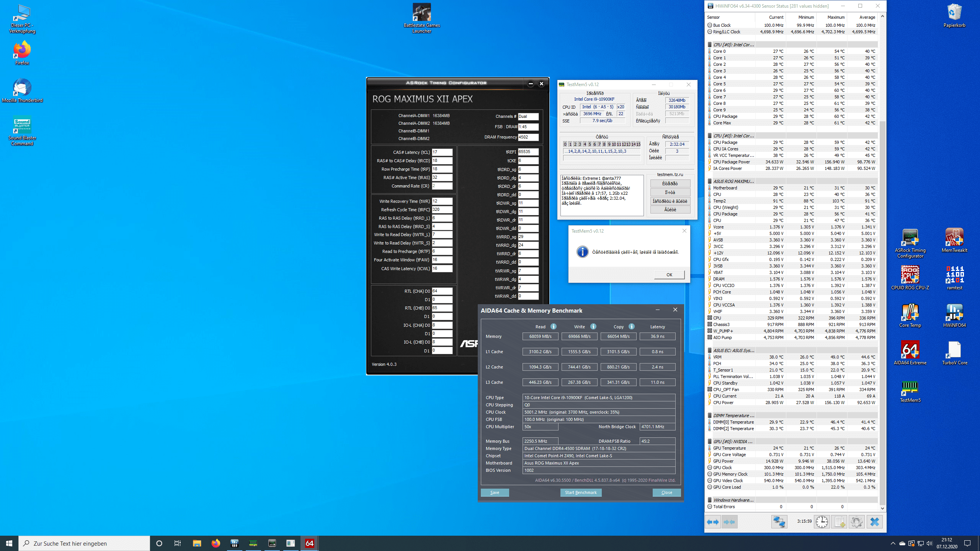Screen dimensions: 980x551
Task: Open the notification center icon
Action: click(967, 543)
